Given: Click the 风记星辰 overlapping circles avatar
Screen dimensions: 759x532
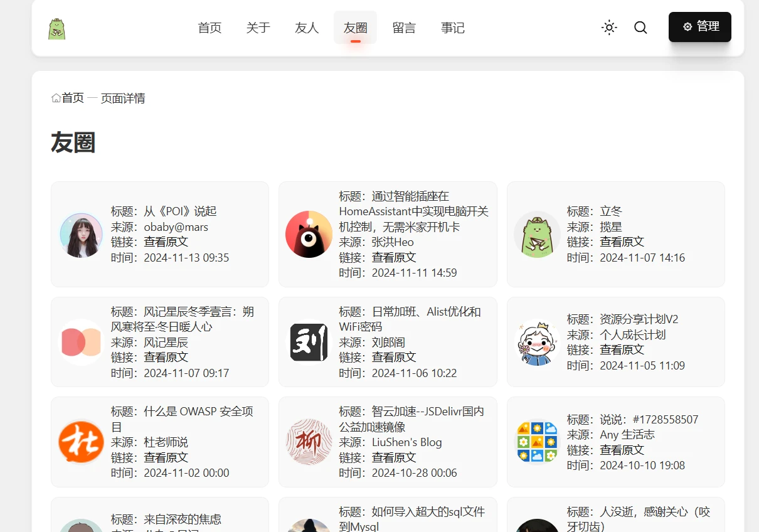Looking at the screenshot, I should click(x=82, y=342).
